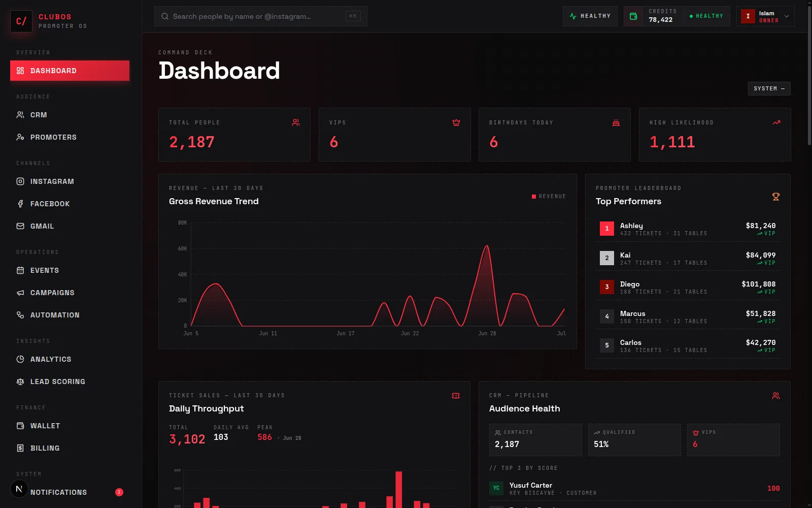Viewport: 812px width, 508px height.
Task: Click the trophy icon in Top Performers
Action: click(776, 197)
